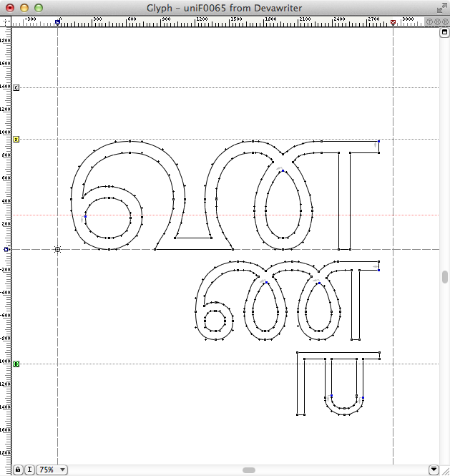This screenshot has width=450, height=476.
Task: Click the lock icon in bottom-left corner
Action: point(17,470)
